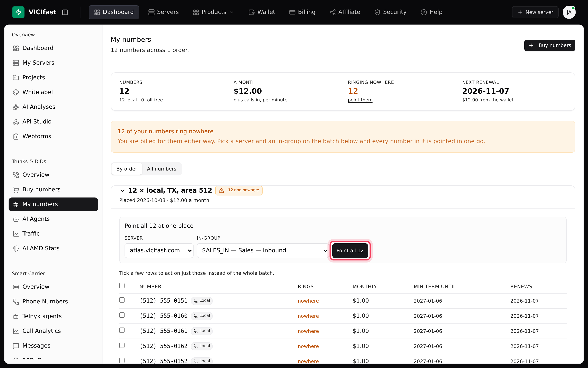Screen dimensions: 588x368
Task: Open Buy numbers cart icon in sidebar
Action: coord(16,190)
